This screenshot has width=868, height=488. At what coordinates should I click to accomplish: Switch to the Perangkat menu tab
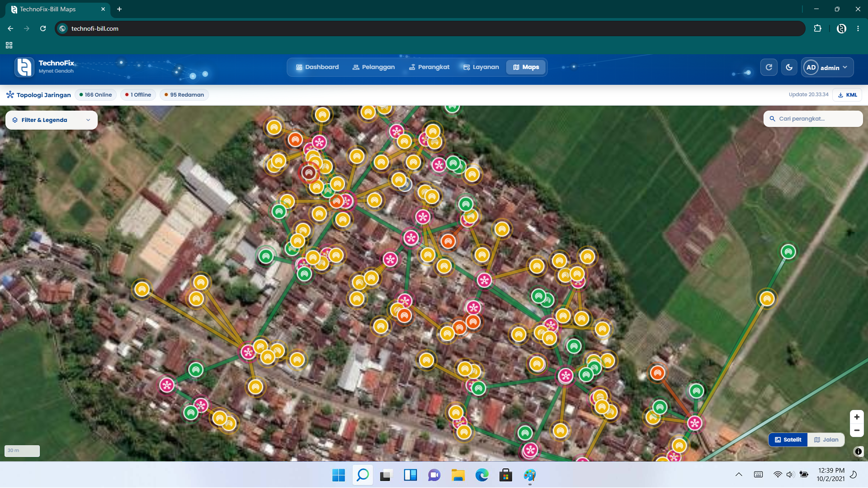(429, 67)
